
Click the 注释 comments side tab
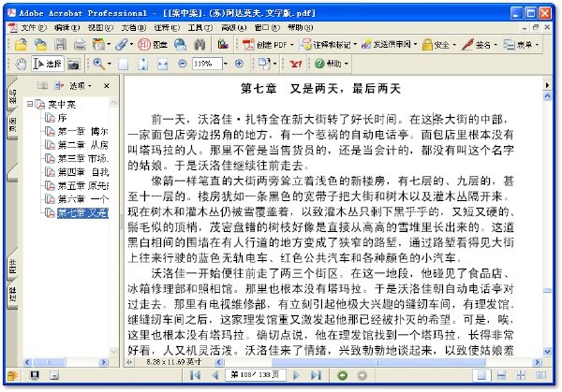[x=13, y=295]
